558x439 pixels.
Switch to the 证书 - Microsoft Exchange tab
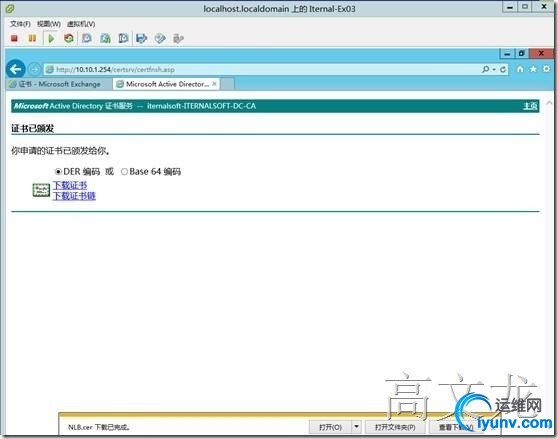tap(59, 84)
